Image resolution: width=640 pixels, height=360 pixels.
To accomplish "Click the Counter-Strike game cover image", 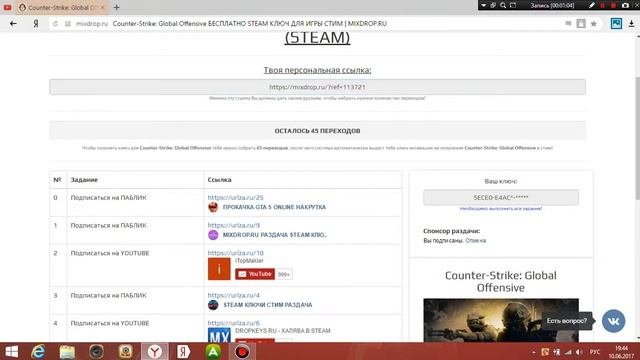I will tap(501, 320).
